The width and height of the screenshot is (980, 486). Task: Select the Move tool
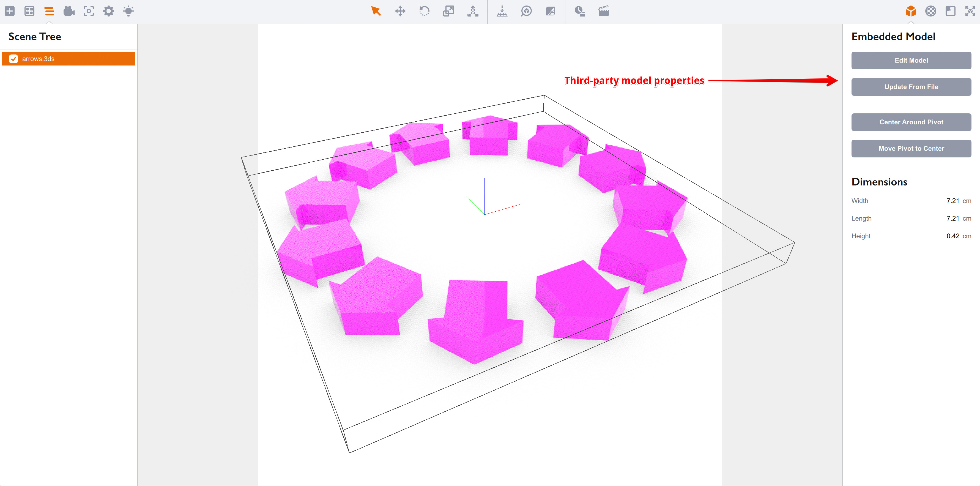(399, 11)
